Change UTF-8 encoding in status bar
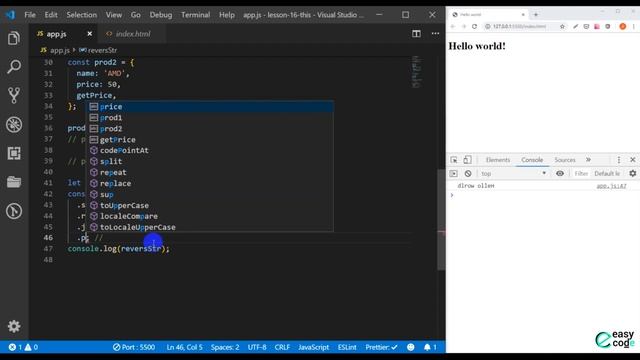 tap(257, 347)
